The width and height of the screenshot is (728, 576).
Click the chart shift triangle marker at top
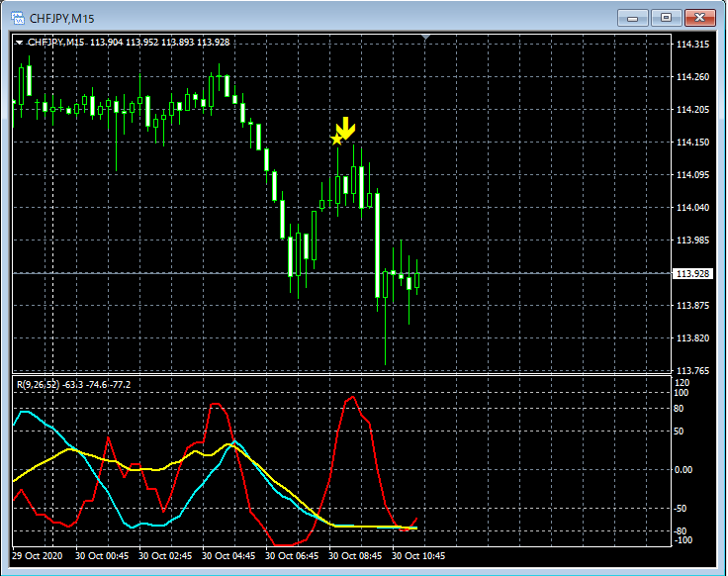click(x=425, y=38)
